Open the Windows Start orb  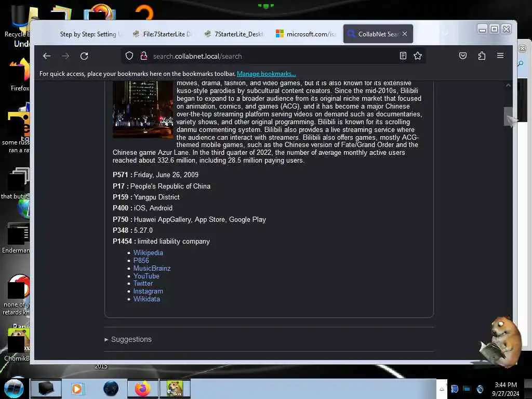tap(14, 389)
